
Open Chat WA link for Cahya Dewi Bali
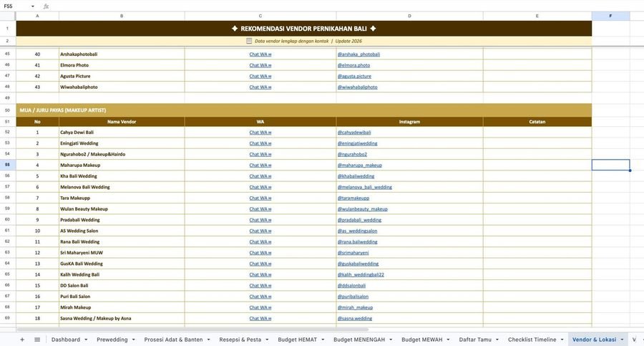[x=260, y=133]
